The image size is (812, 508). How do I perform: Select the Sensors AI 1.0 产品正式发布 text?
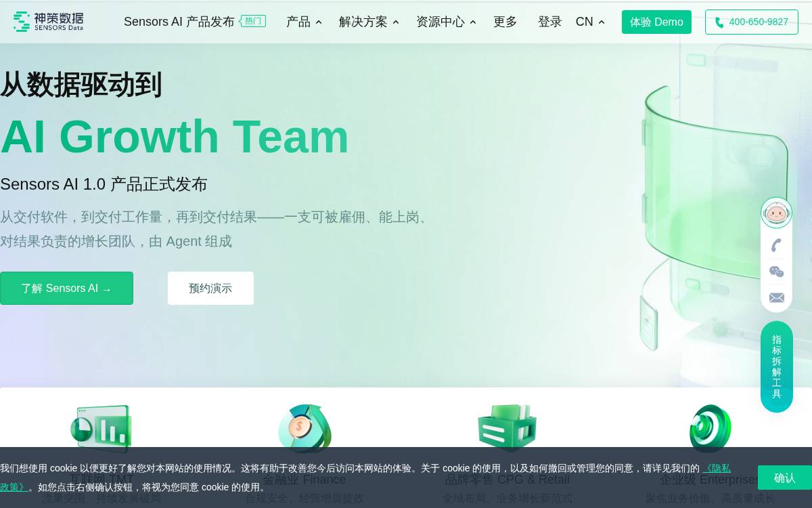point(104,184)
